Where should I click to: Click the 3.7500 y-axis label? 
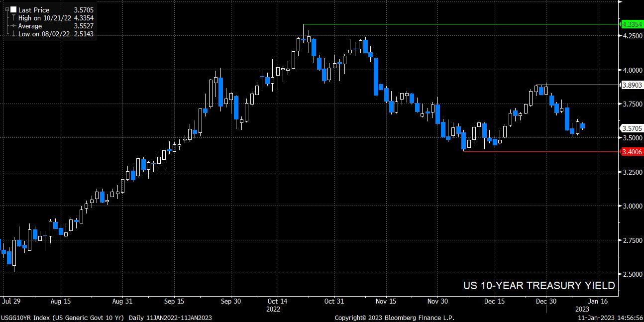tap(633, 104)
